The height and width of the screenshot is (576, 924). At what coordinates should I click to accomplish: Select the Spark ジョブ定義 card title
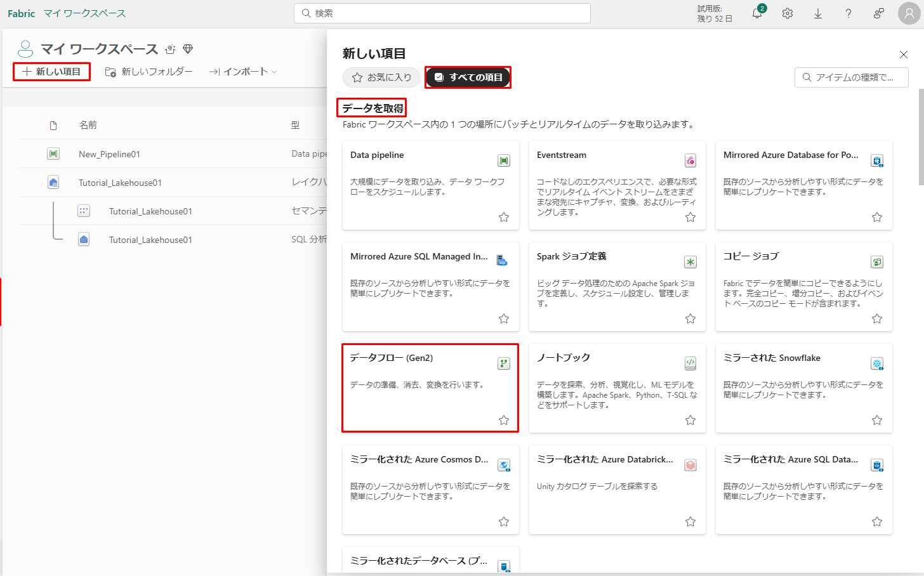click(x=572, y=256)
